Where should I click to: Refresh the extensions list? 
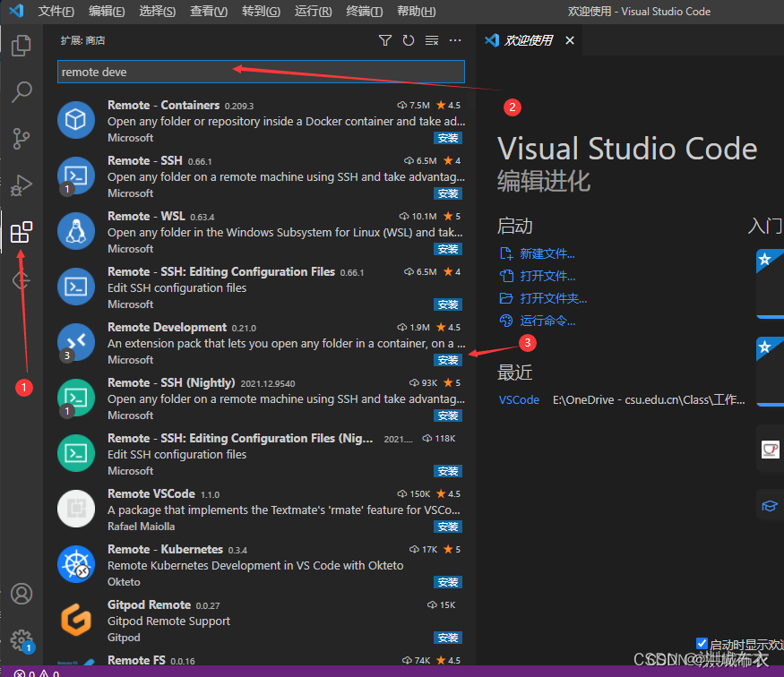409,40
